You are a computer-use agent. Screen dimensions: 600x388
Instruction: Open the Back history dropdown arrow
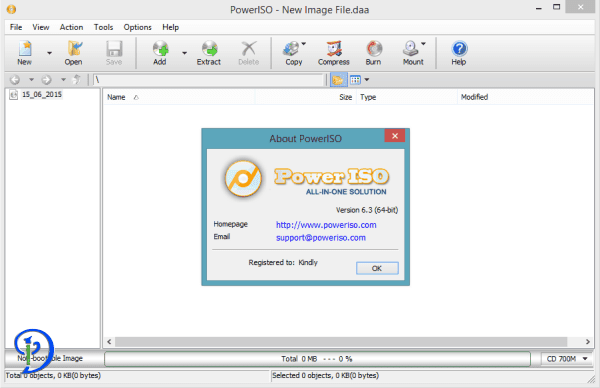coord(31,80)
